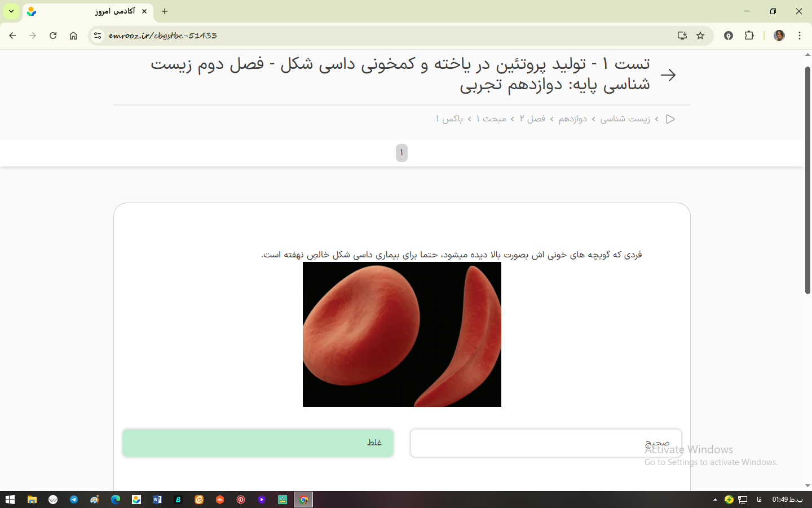Image resolution: width=812 pixels, height=508 pixels.
Task: Close the آکادمی امروز browser tab
Action: 144,11
